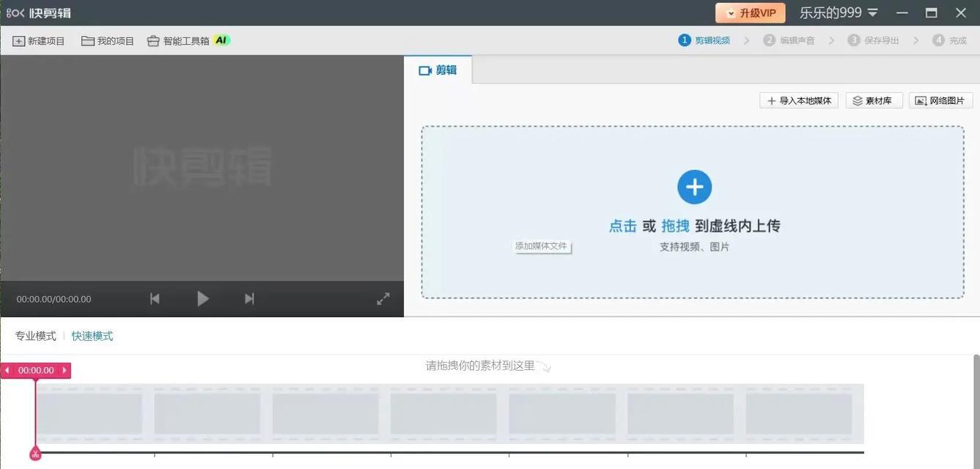The height and width of the screenshot is (469, 980).
Task: Open 网络图片 web images
Action: [940, 100]
